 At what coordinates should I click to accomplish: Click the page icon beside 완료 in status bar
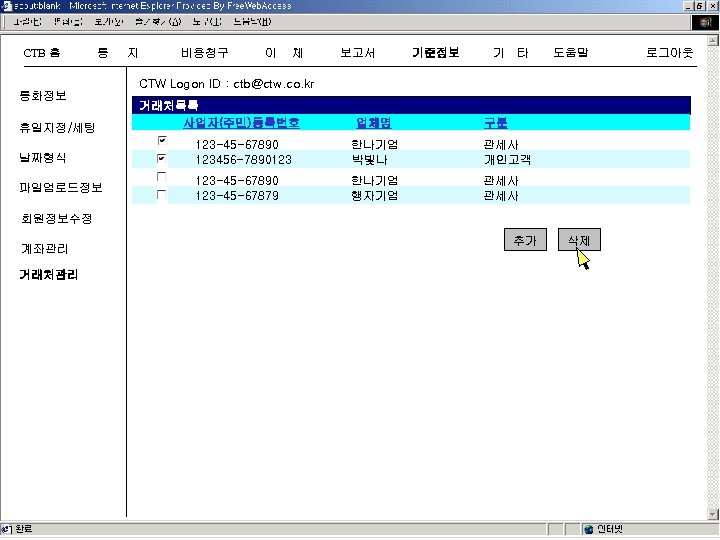pos(6,529)
